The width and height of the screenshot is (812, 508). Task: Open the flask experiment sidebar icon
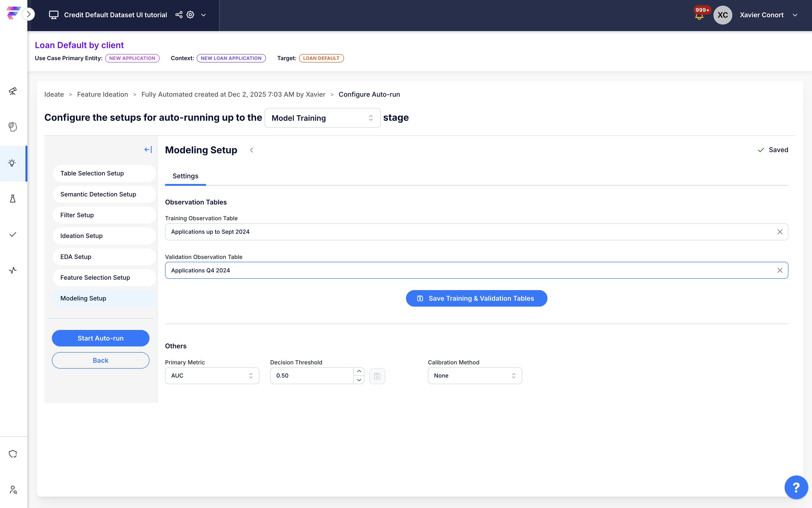click(x=13, y=199)
